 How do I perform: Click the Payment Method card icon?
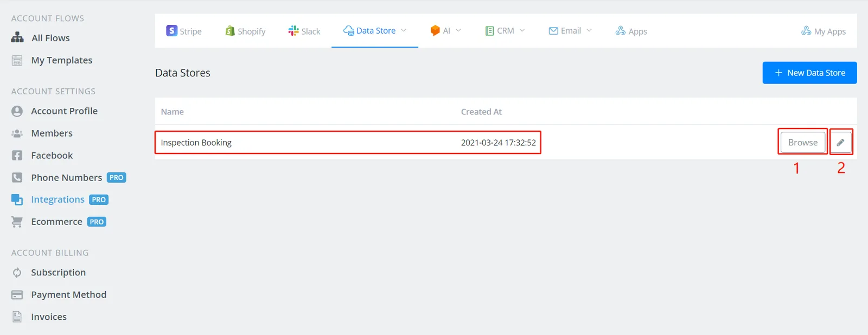[17, 295]
